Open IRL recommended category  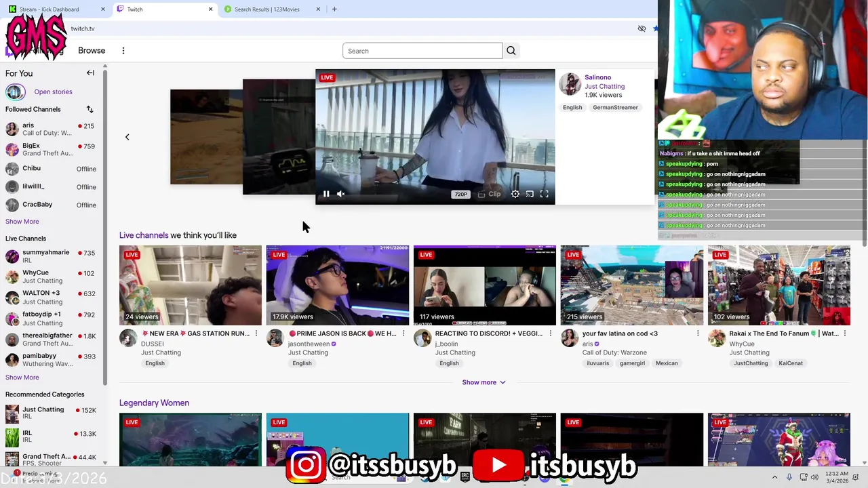pyautogui.click(x=51, y=436)
